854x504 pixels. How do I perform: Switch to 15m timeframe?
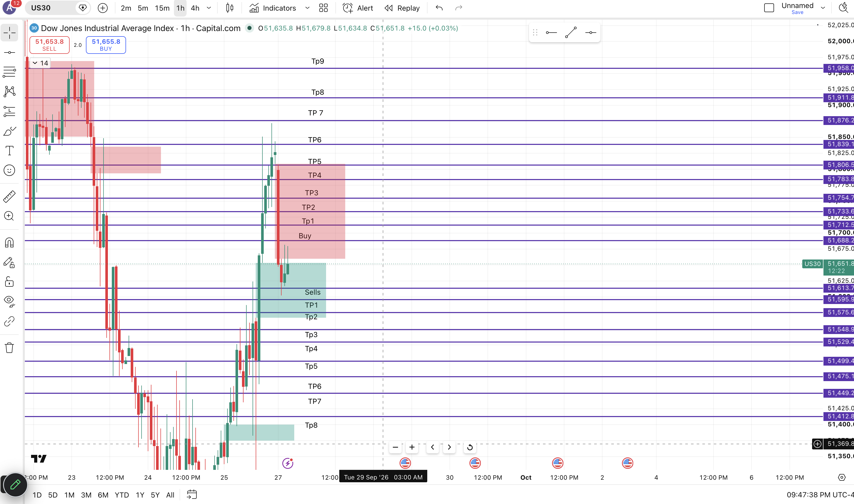(162, 8)
